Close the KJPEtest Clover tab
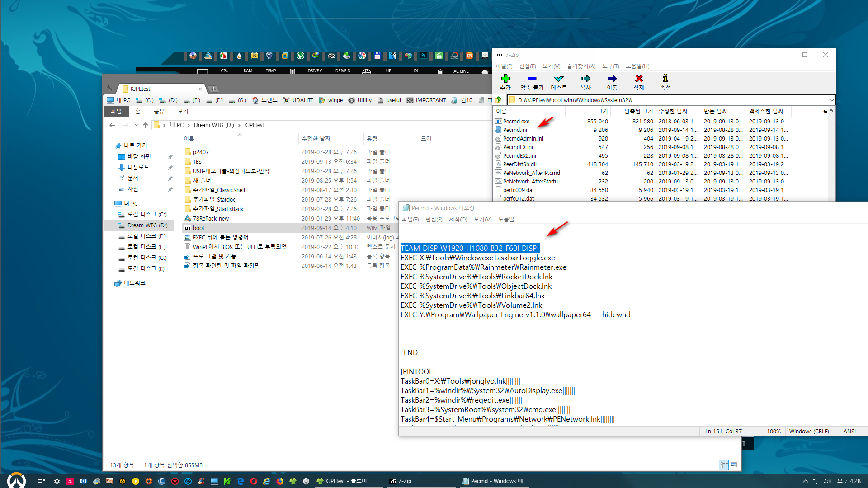 pos(200,89)
